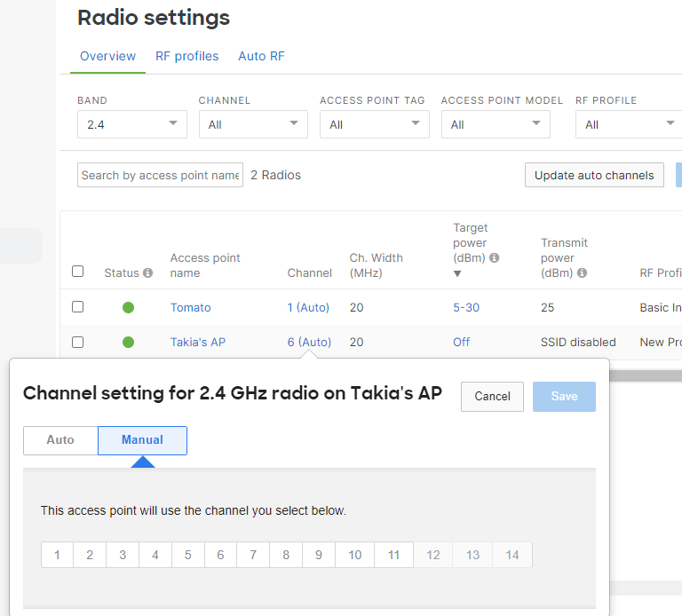Tick the checkbox for Takia's AP row
This screenshot has height=616, width=682.
pyautogui.click(x=78, y=342)
